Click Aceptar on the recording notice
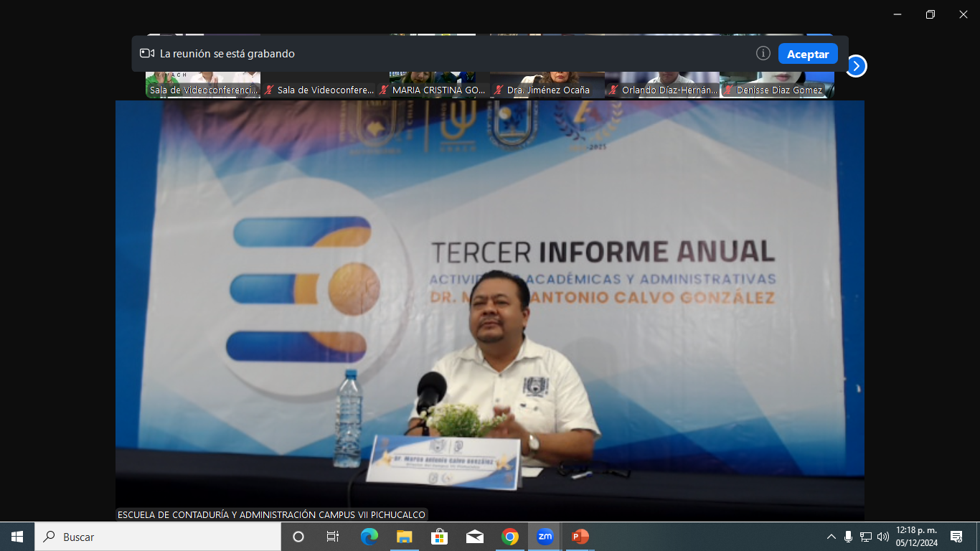This screenshot has height=551, width=980. pos(808,54)
